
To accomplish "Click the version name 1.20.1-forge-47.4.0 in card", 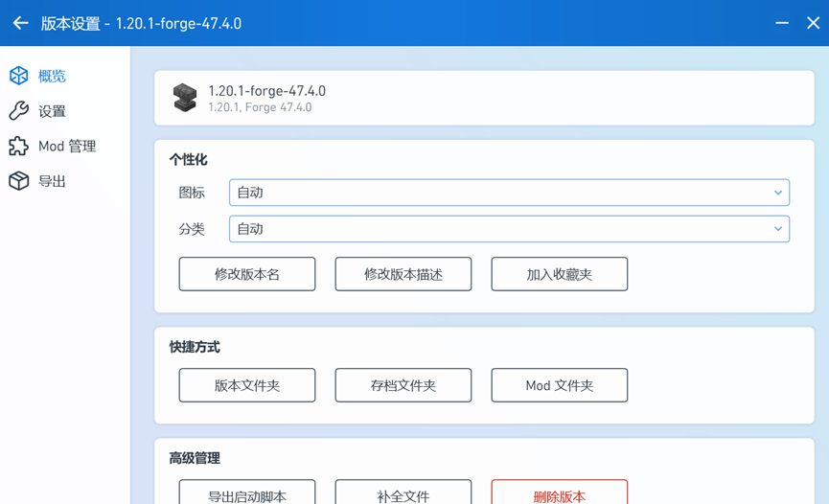I will (x=267, y=91).
